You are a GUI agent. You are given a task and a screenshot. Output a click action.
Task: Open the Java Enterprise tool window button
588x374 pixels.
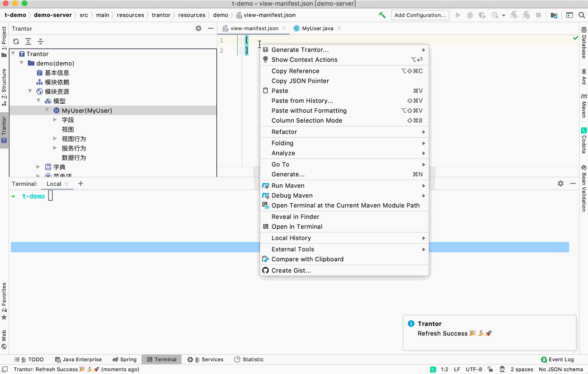pos(78,359)
